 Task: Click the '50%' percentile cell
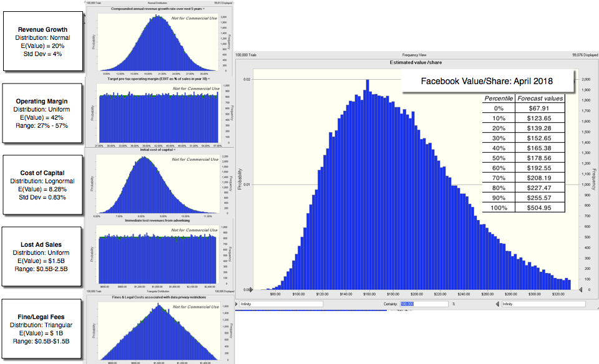point(499,158)
